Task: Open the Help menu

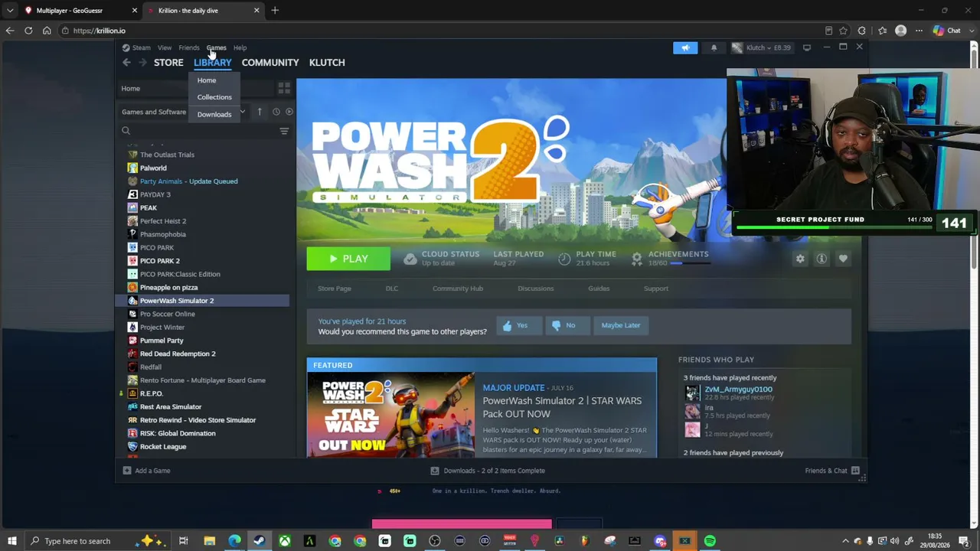Action: pyautogui.click(x=240, y=47)
